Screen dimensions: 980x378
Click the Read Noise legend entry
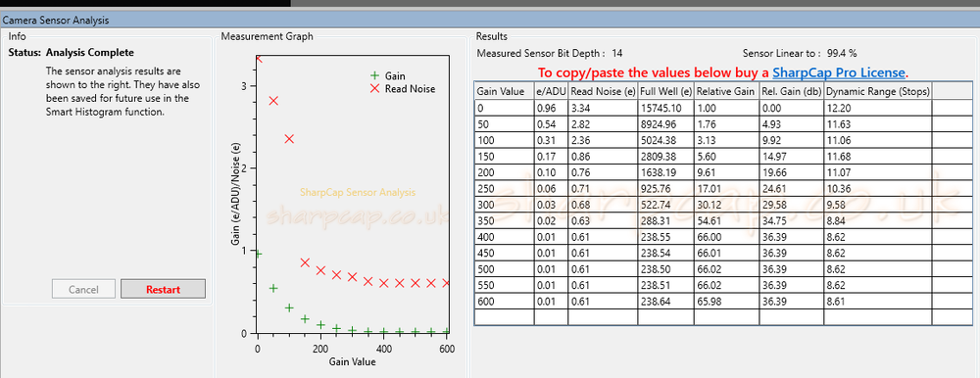pyautogui.click(x=403, y=89)
